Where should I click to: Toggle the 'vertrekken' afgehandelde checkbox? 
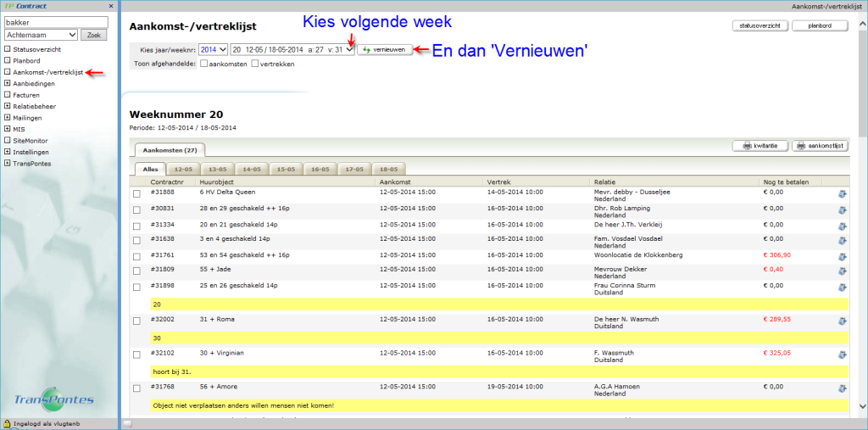tap(255, 64)
